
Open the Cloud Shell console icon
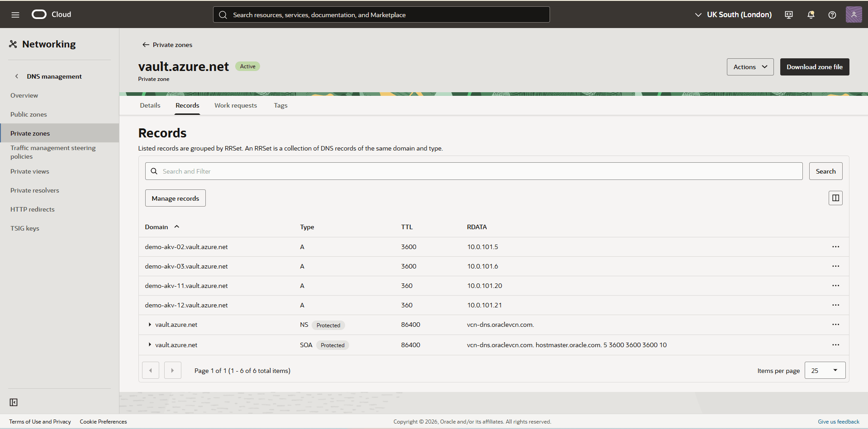788,14
